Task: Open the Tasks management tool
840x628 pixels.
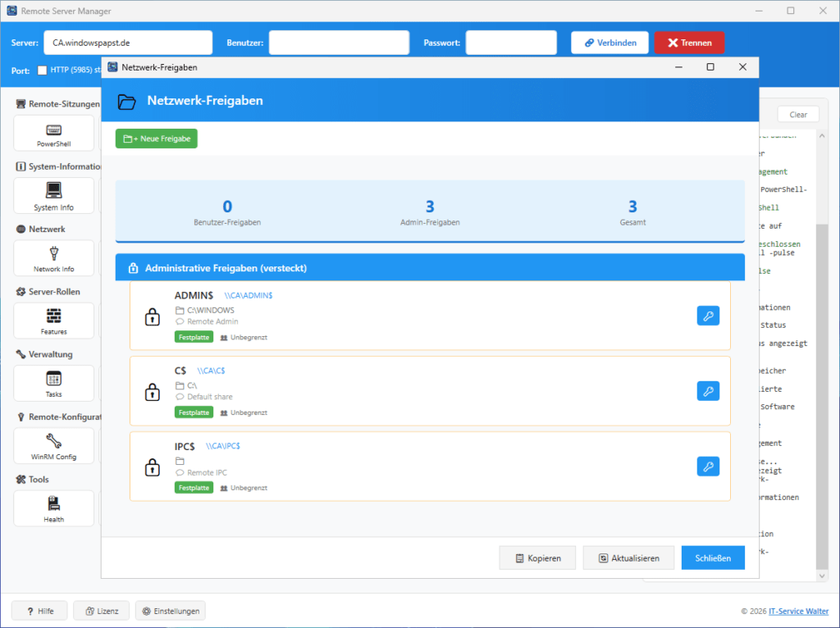Action: (54, 382)
